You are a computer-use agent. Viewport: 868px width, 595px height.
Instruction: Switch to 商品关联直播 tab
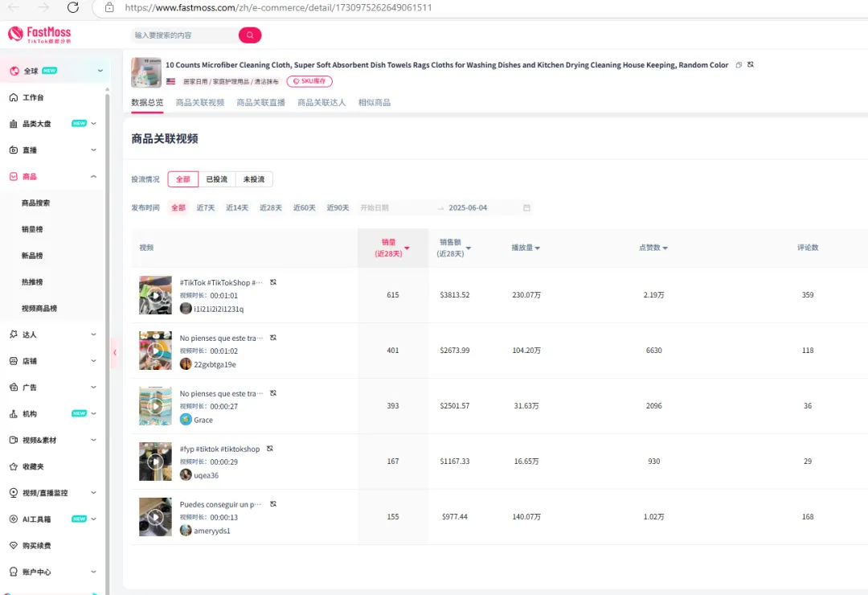(x=260, y=102)
